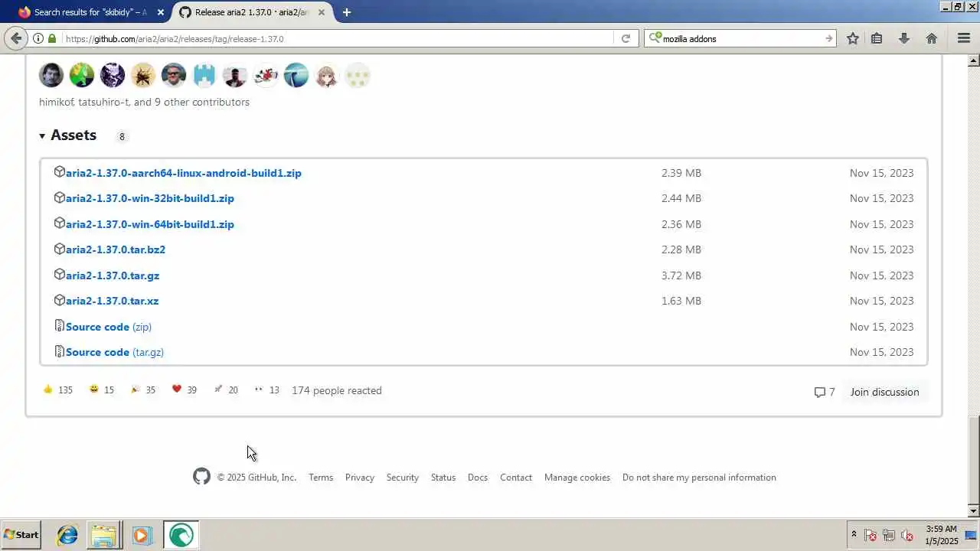Click the scrollbar up arrow
The image size is (980, 551).
point(974,60)
